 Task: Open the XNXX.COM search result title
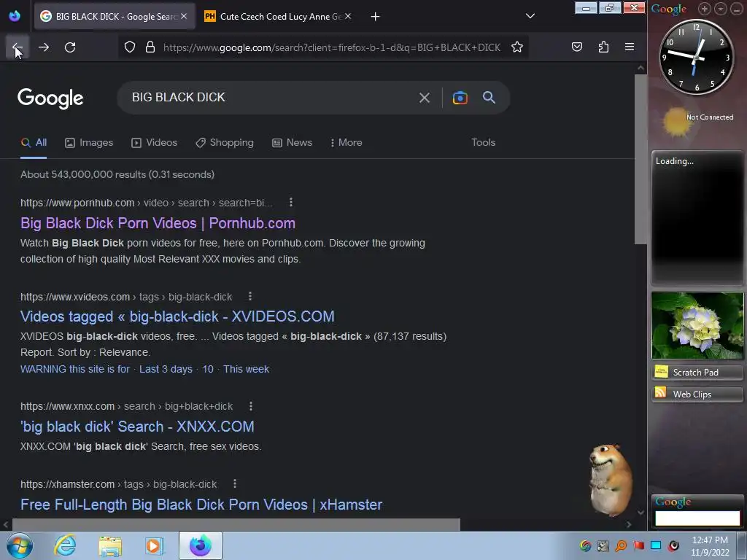tap(137, 426)
